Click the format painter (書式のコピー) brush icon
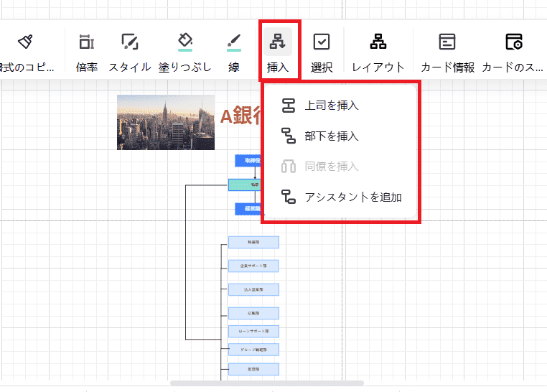This screenshot has width=547, height=392. (25, 42)
